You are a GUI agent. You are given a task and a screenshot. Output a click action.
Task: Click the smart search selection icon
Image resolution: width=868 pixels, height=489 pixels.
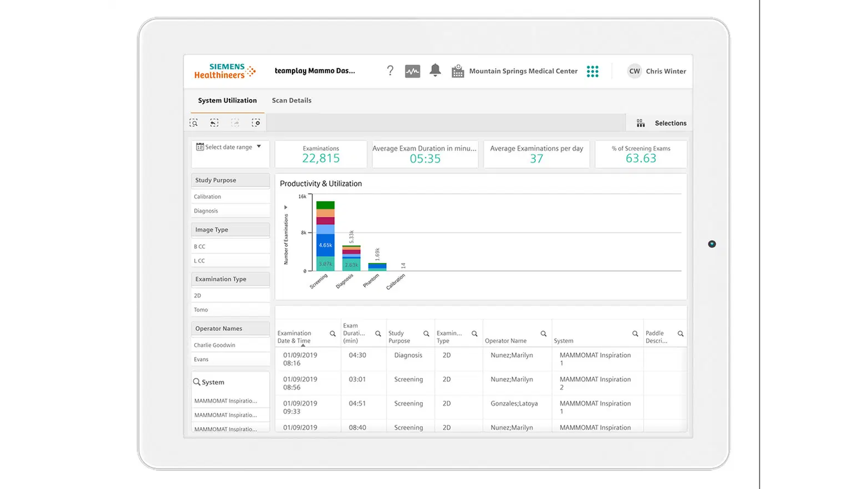tap(194, 123)
